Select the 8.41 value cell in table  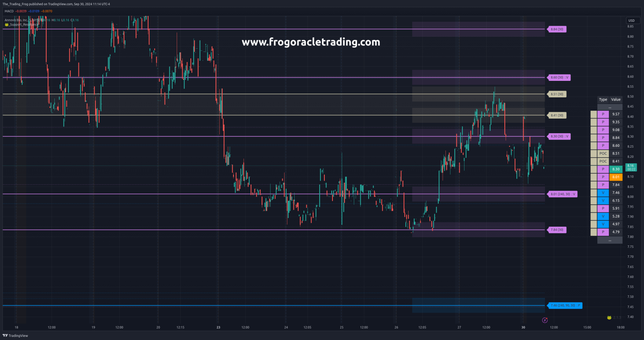click(x=616, y=161)
